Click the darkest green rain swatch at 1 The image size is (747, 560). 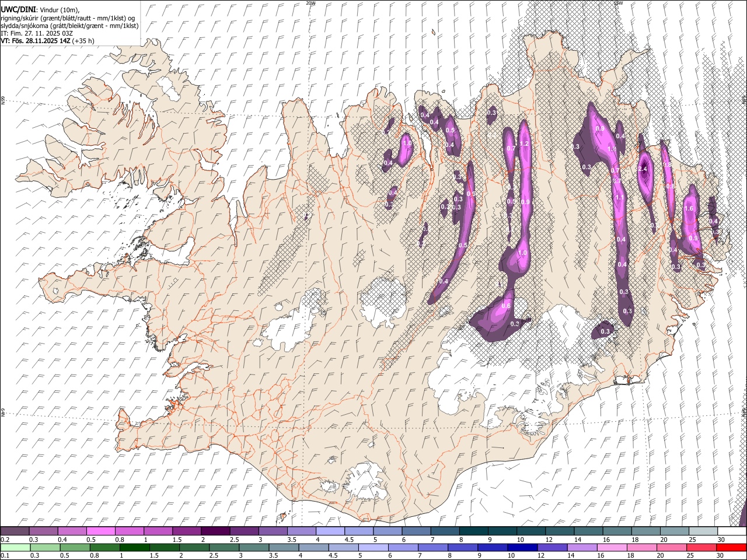[134, 548]
